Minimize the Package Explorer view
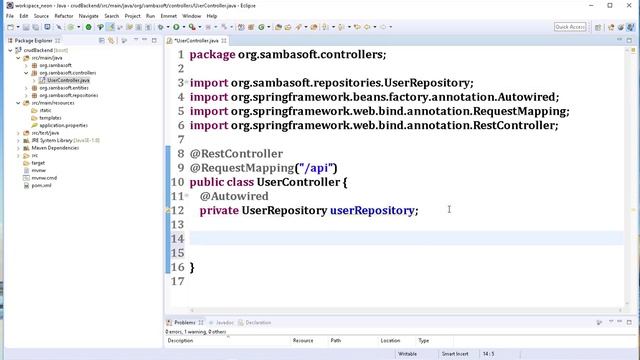The image size is (640, 360). tap(144, 40)
